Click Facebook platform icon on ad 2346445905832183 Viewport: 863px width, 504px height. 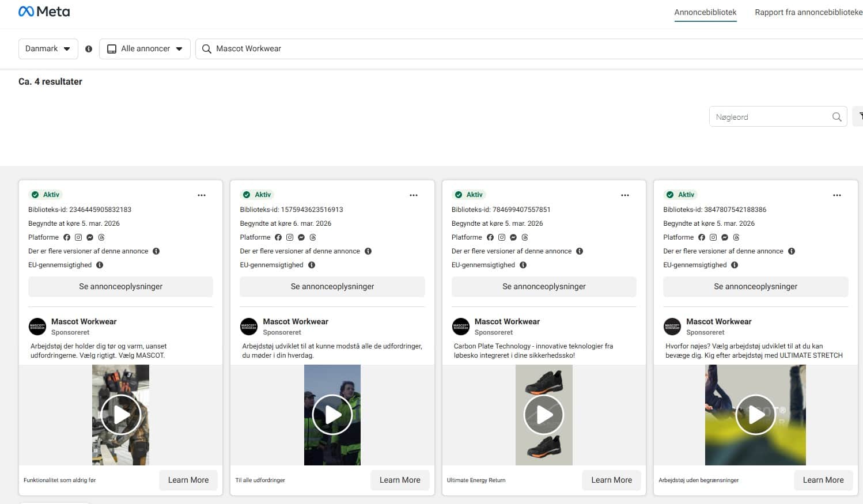click(x=67, y=237)
